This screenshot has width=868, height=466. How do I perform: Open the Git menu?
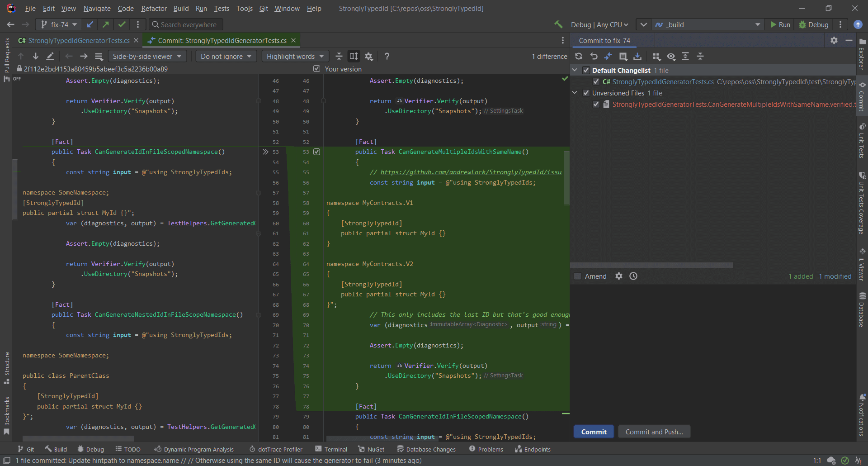pyautogui.click(x=264, y=8)
